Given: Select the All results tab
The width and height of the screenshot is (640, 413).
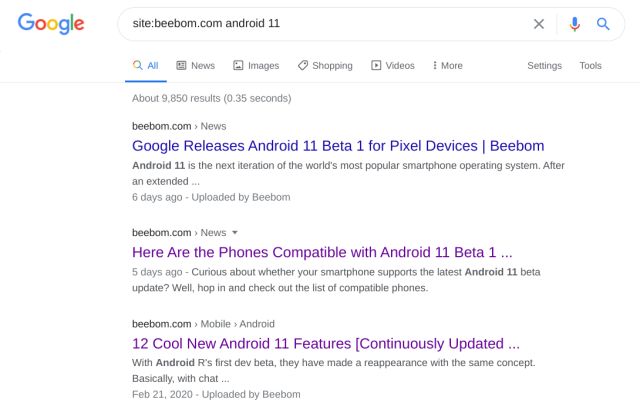Looking at the screenshot, I should pyautogui.click(x=146, y=65).
